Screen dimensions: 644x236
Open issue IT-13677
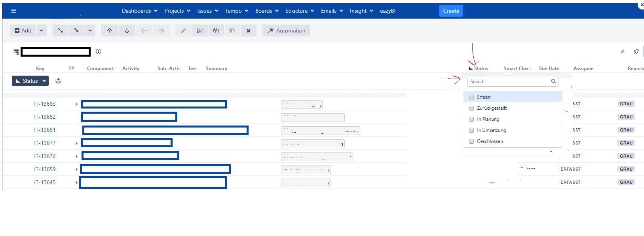click(x=45, y=143)
